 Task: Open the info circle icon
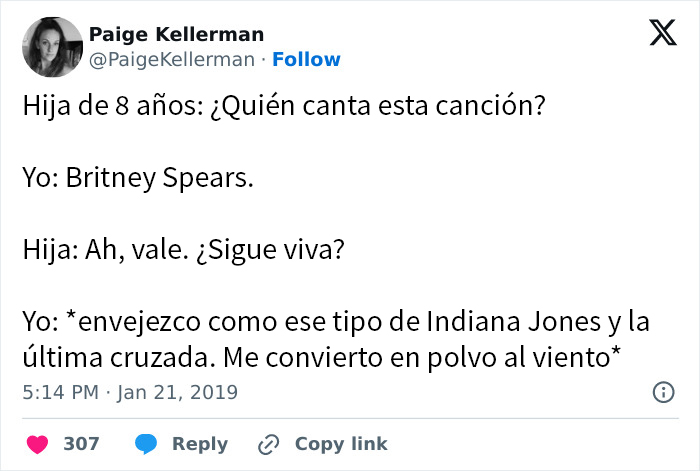tap(662, 392)
